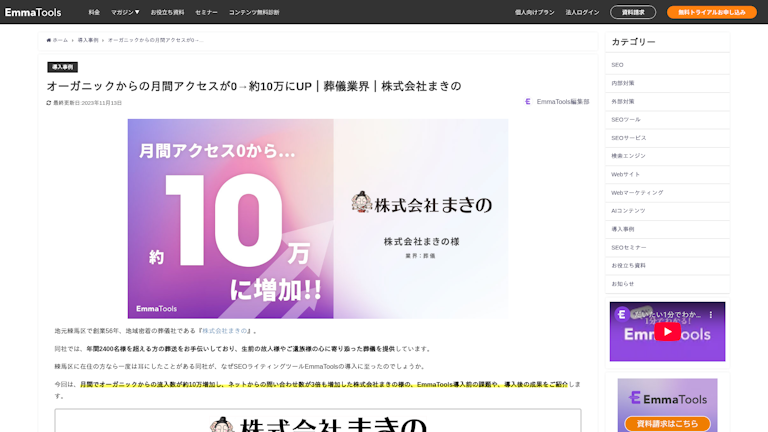Click the EmmaTools author avatar icon
Viewport: 768px width, 432px height.
pyautogui.click(x=528, y=101)
